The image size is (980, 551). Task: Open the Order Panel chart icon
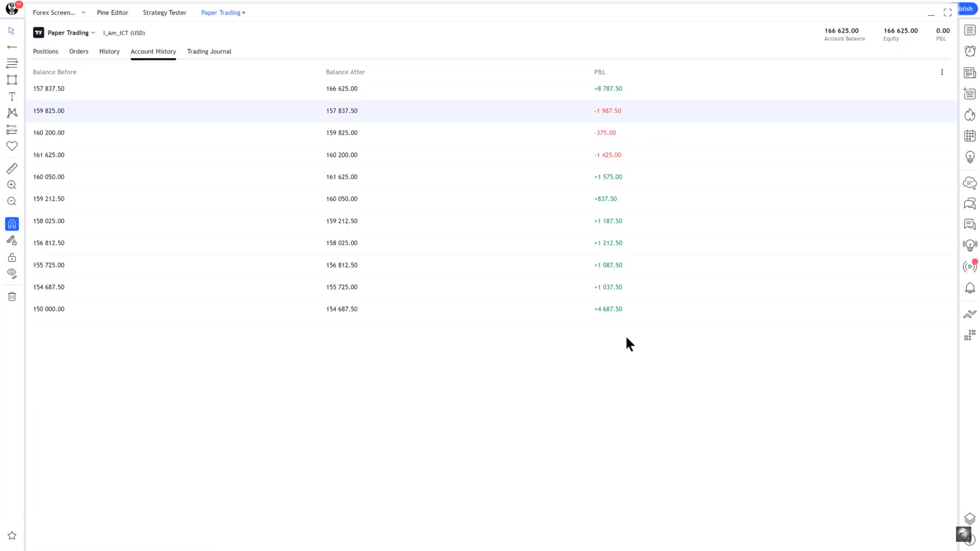tap(970, 314)
